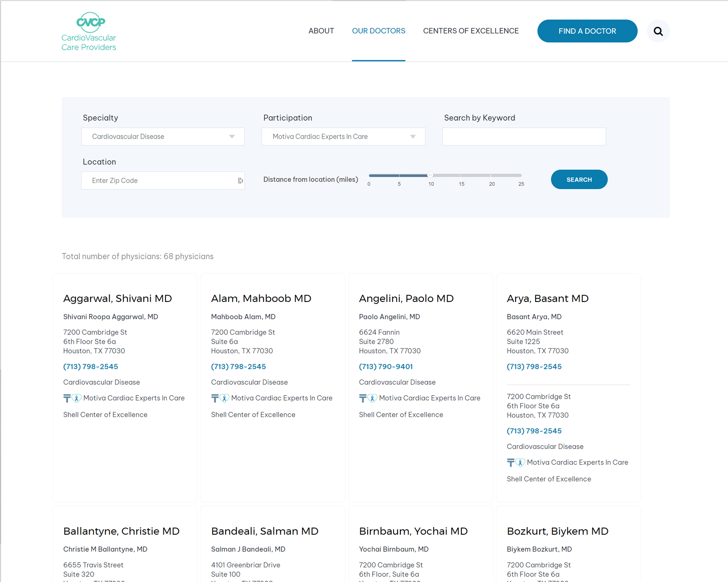Viewport: 728px width, 582px height.
Task: Click '6624 Fannin' address on Angelini card
Action: [x=379, y=332]
